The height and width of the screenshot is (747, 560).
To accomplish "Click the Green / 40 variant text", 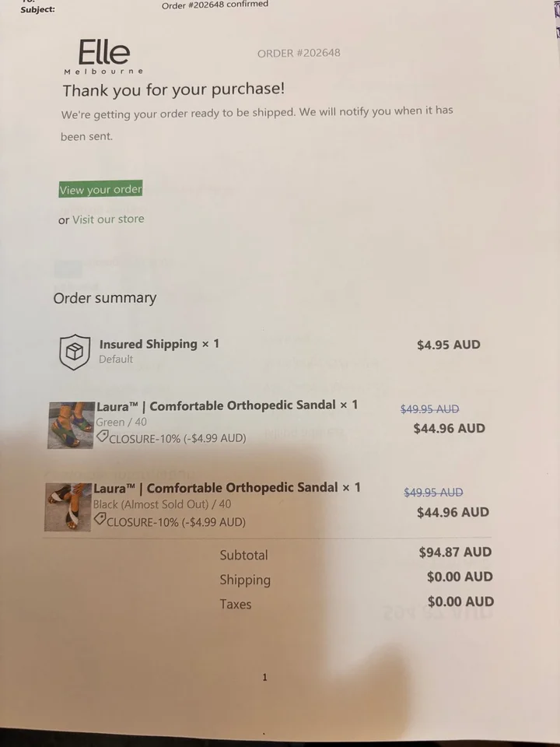I will point(121,422).
